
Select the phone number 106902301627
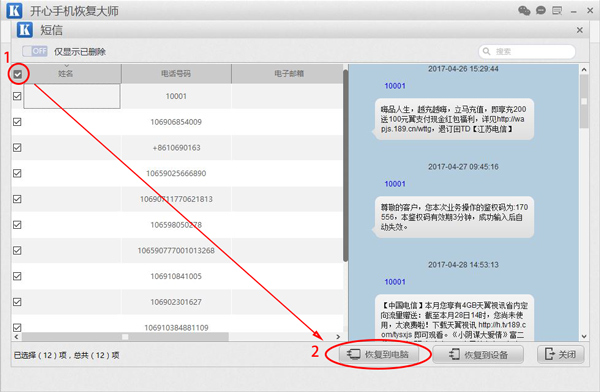coord(176,302)
